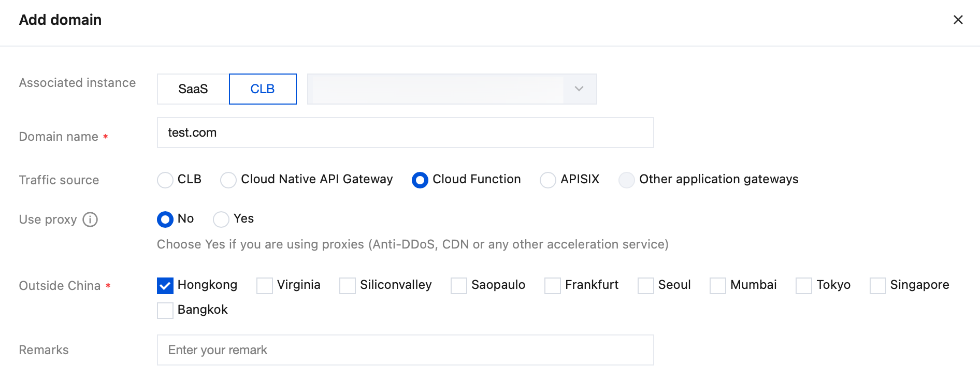Viewport: 980px width, 380px height.
Task: Click the Domain name input field
Action: (x=405, y=133)
